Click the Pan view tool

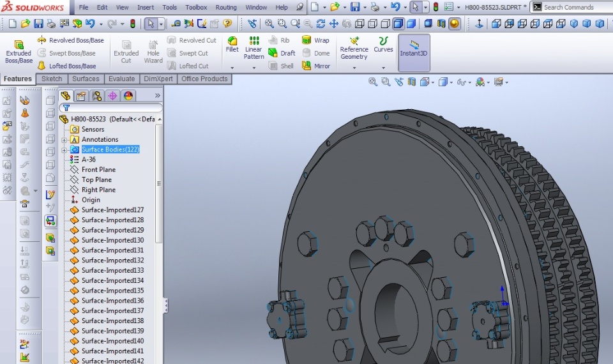(333, 24)
